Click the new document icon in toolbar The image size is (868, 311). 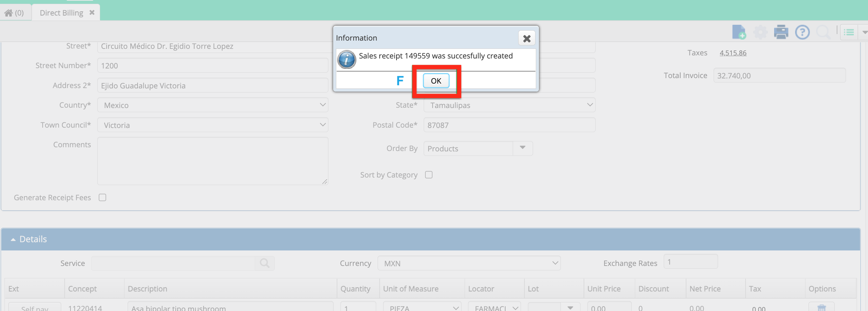click(x=739, y=32)
